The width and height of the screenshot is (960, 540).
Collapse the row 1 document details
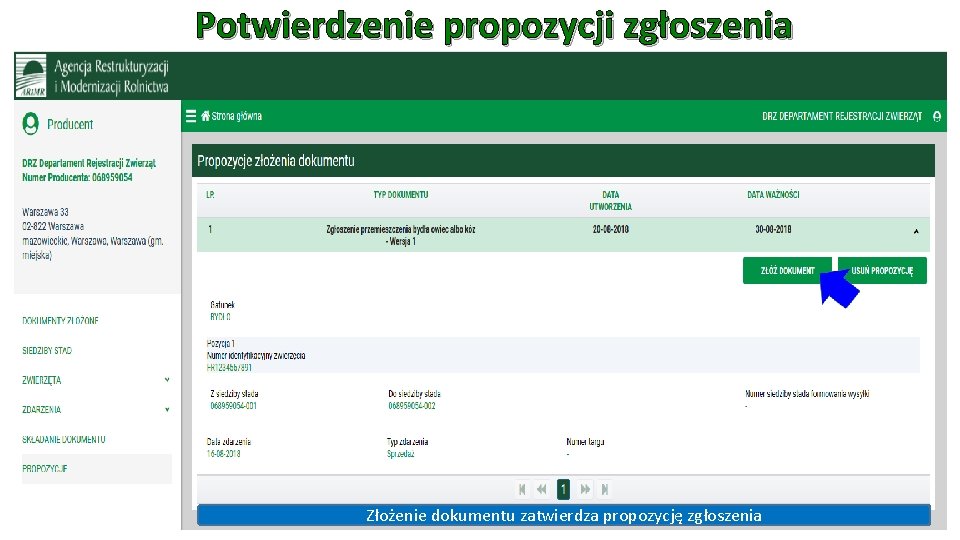916,231
